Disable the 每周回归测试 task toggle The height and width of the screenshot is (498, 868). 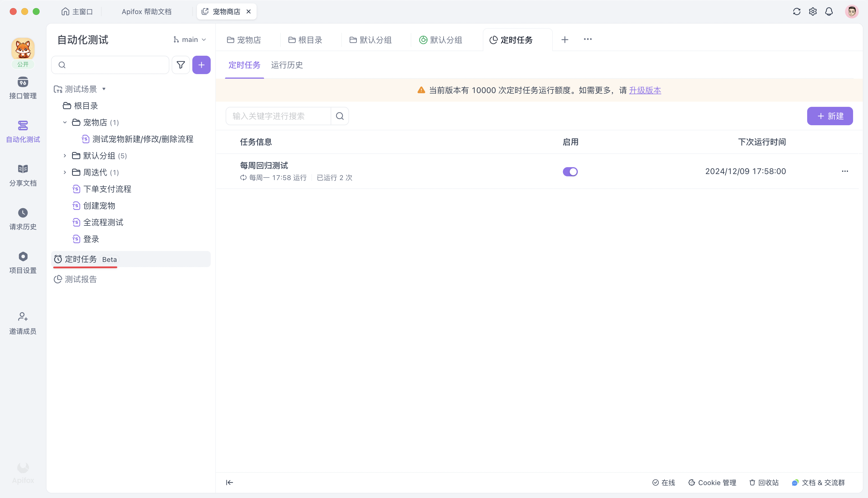tap(570, 171)
